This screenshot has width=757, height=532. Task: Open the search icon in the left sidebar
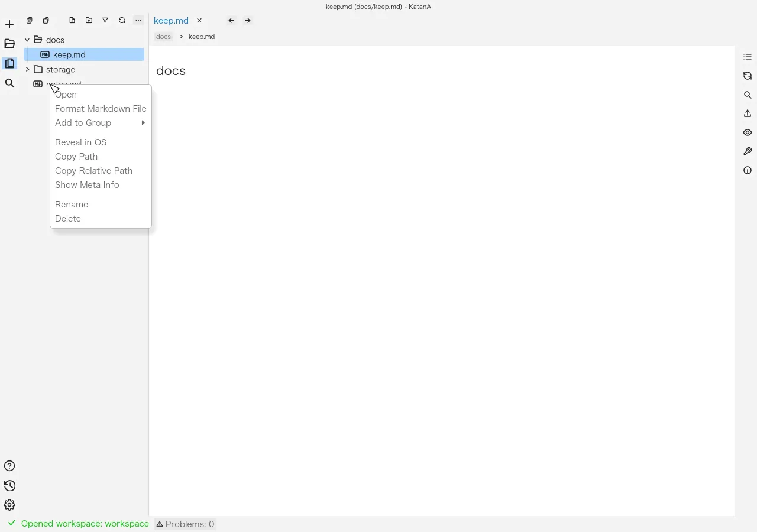coord(9,83)
